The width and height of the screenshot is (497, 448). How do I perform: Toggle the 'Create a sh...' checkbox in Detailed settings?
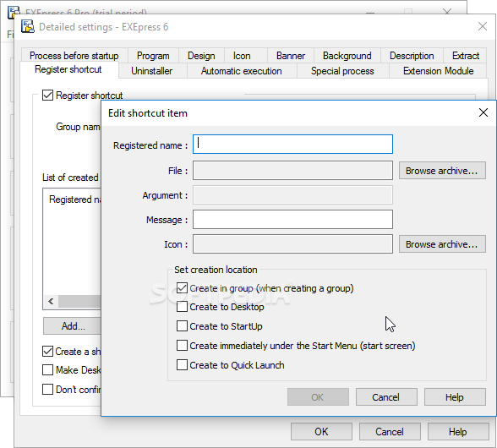[47, 352]
